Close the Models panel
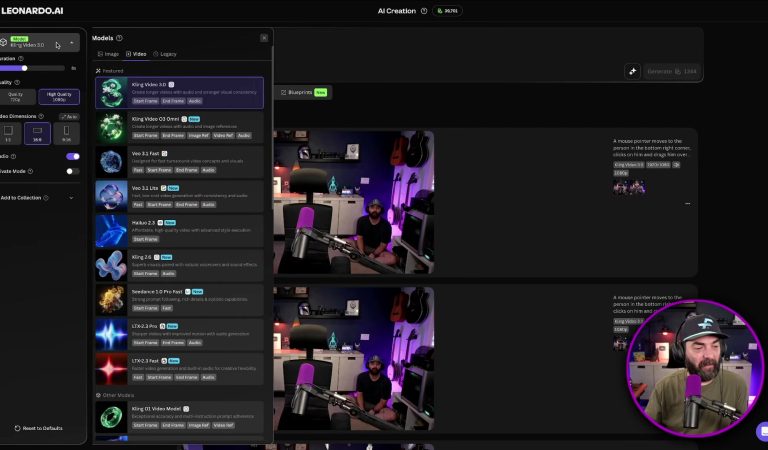Viewport: 768px width, 450px height. pyautogui.click(x=264, y=38)
